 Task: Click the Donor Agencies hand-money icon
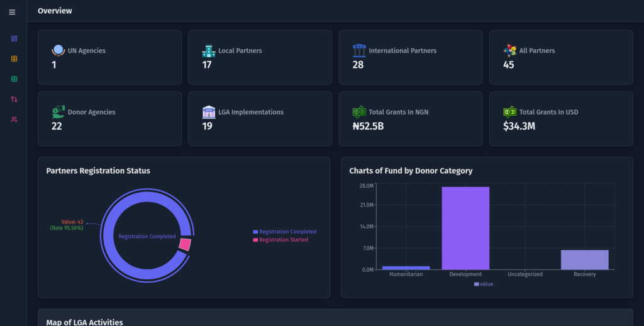58,112
